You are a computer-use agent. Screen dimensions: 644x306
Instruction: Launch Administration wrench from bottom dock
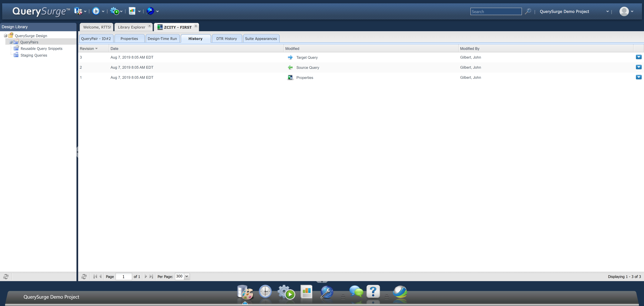(327, 292)
